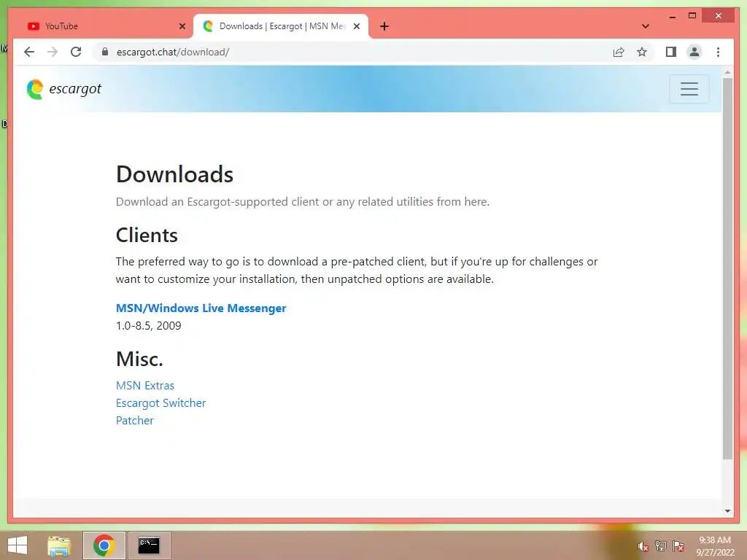Click the network tray icon
747x560 pixels.
tap(661, 546)
